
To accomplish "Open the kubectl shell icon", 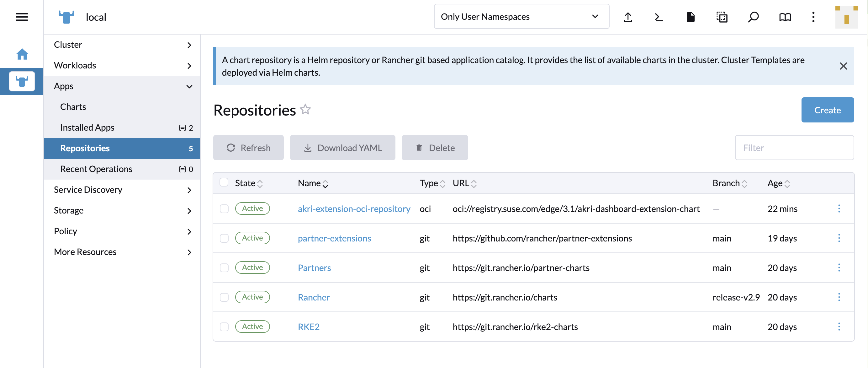I will pos(659,17).
